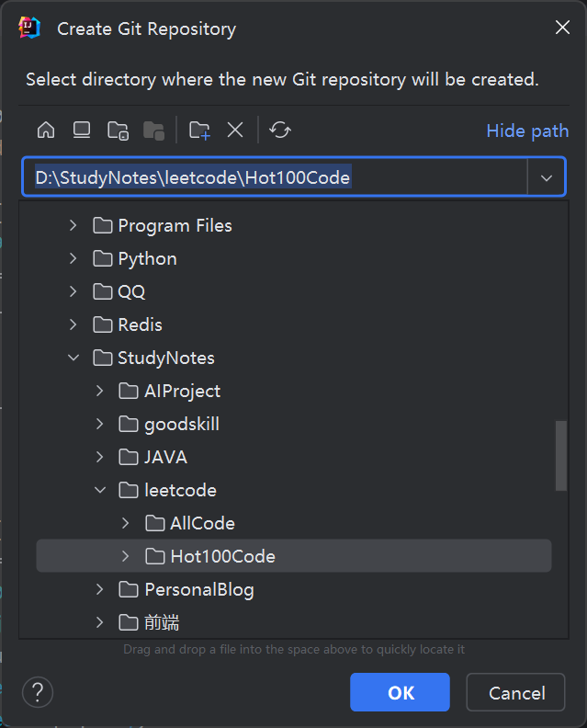
Task: Click the IntelliJ IDEA logo icon
Action: click(x=29, y=28)
